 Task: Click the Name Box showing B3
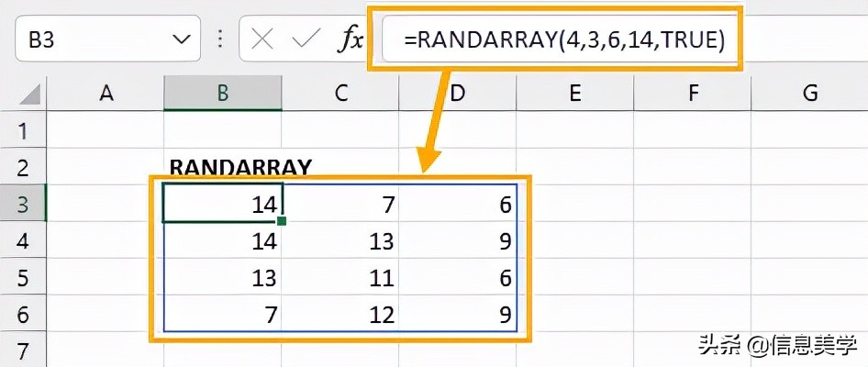pyautogui.click(x=107, y=39)
